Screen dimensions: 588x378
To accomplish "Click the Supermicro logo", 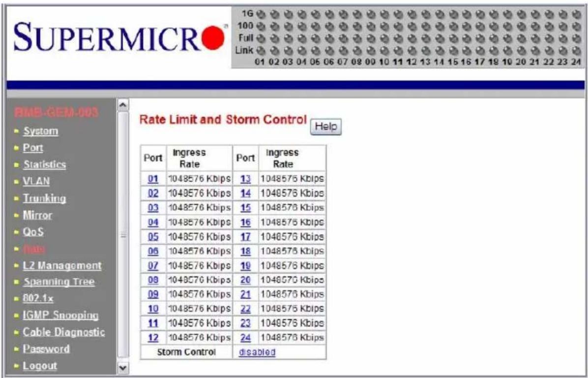I will (121, 36).
